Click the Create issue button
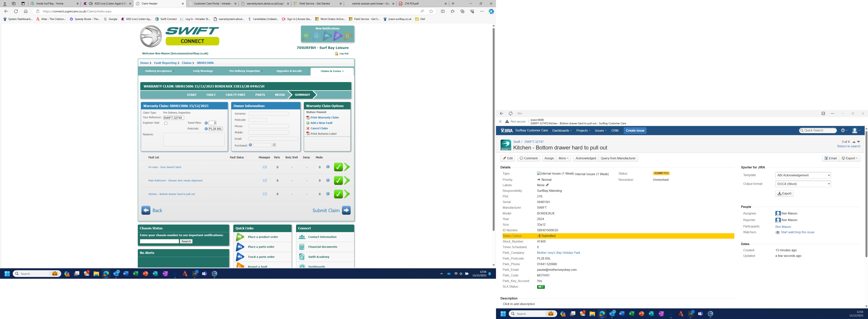Screen dimensions: 868x319 pos(635,130)
